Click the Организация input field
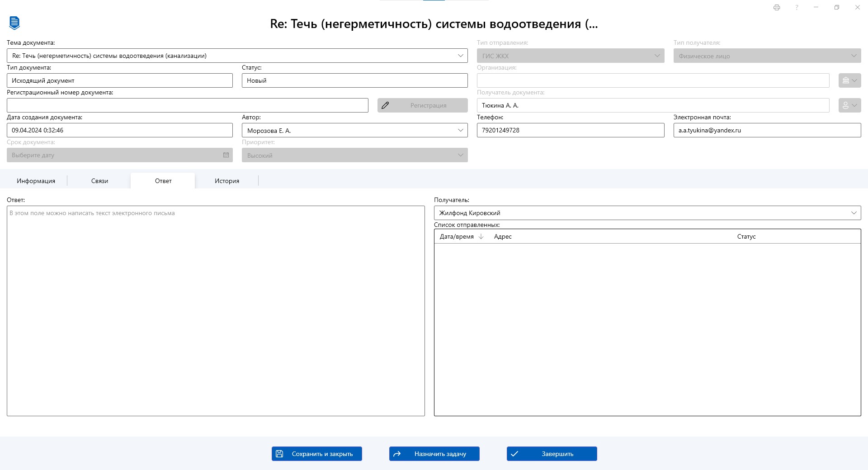This screenshot has height=470, width=868. [x=653, y=80]
